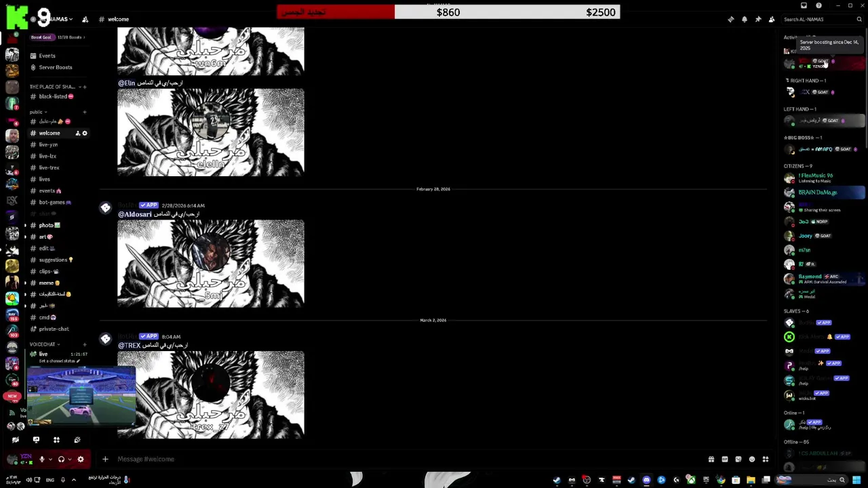Screen dimensions: 868x488
Task: Open ! FlexMusic 96 member profile
Action: pos(824,178)
